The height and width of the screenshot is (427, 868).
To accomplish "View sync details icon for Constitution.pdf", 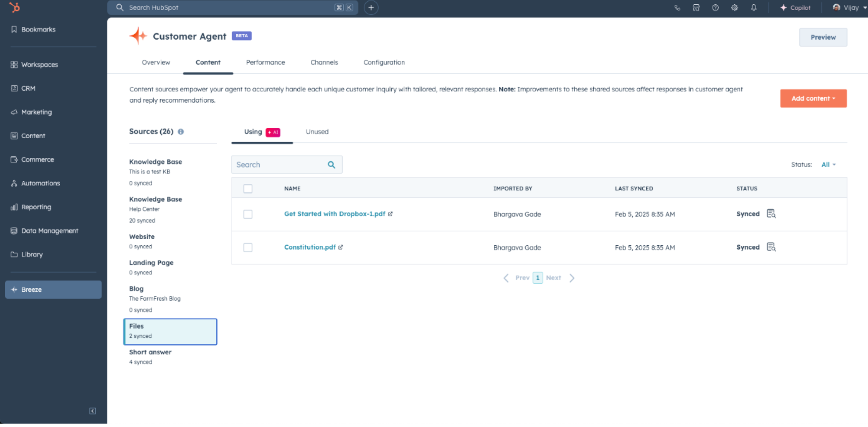I will pyautogui.click(x=771, y=247).
